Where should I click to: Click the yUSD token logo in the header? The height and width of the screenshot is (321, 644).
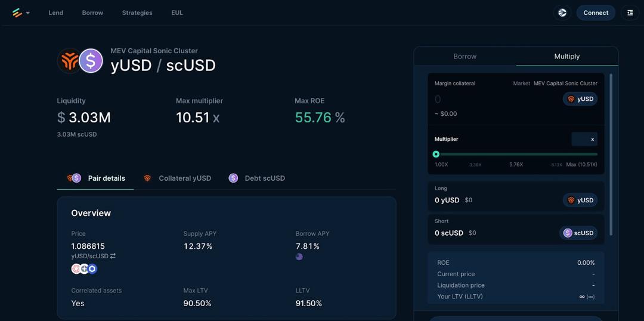(x=69, y=61)
